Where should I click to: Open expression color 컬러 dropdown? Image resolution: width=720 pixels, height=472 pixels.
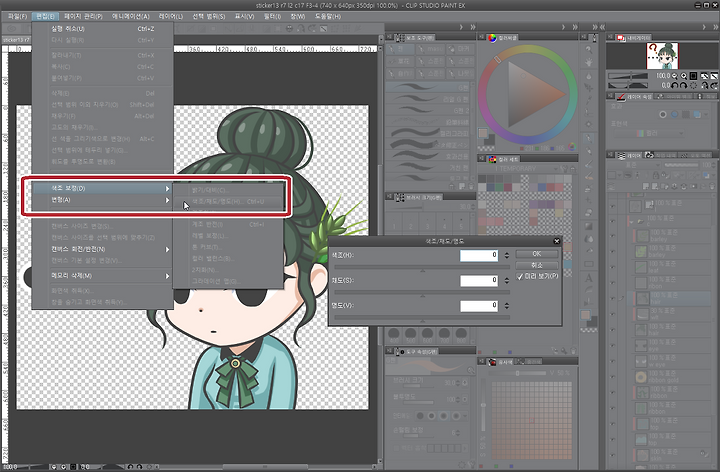pyautogui.click(x=649, y=134)
